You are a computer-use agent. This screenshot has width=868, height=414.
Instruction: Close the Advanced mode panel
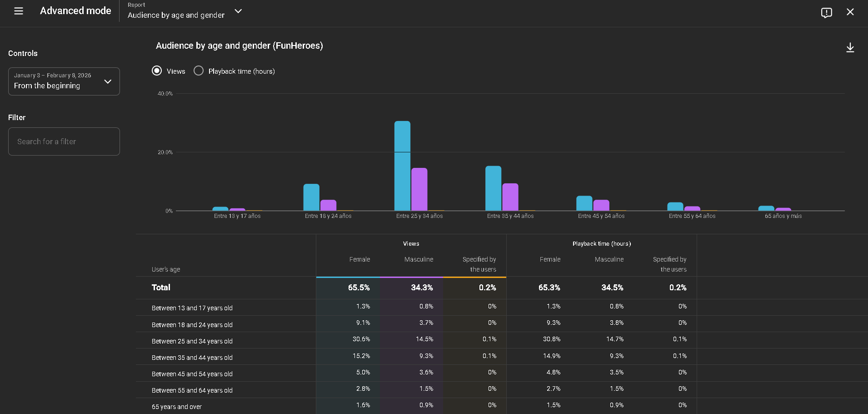pyautogui.click(x=850, y=12)
